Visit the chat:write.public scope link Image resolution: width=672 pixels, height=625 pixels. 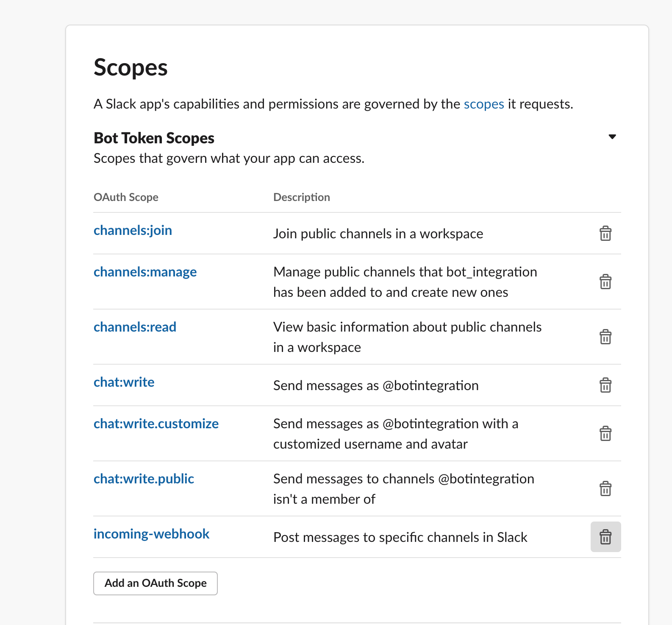tap(144, 479)
